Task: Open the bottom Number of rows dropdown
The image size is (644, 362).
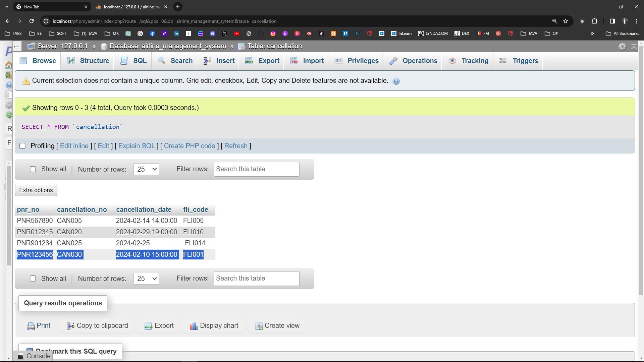Action: click(146, 279)
